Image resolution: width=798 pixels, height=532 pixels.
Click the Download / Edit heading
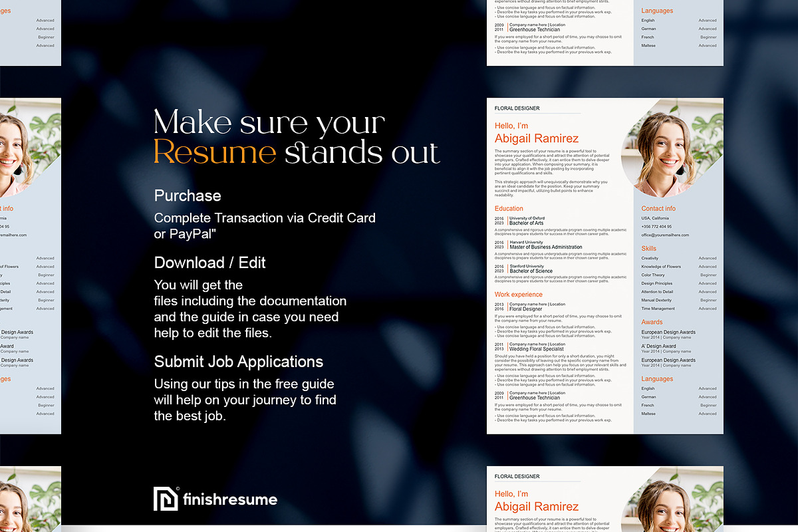pos(210,263)
